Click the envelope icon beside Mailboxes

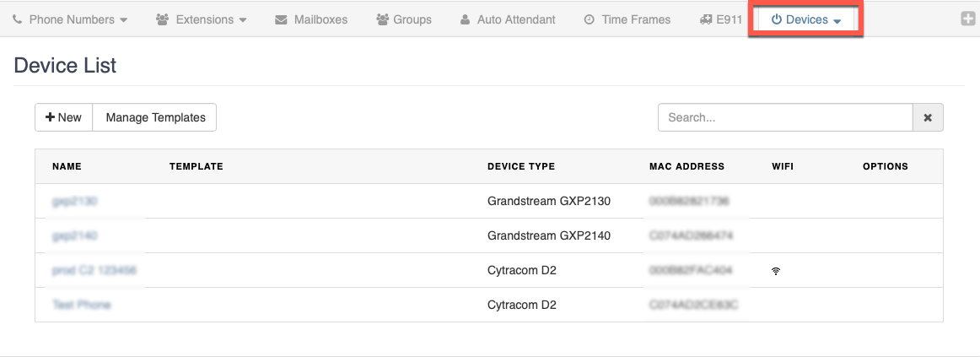point(281,19)
